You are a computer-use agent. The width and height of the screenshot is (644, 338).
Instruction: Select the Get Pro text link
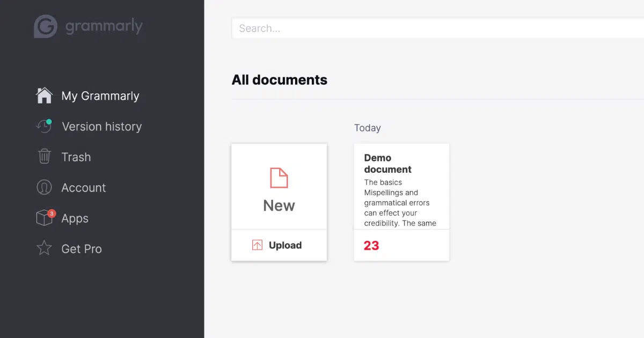pos(82,249)
